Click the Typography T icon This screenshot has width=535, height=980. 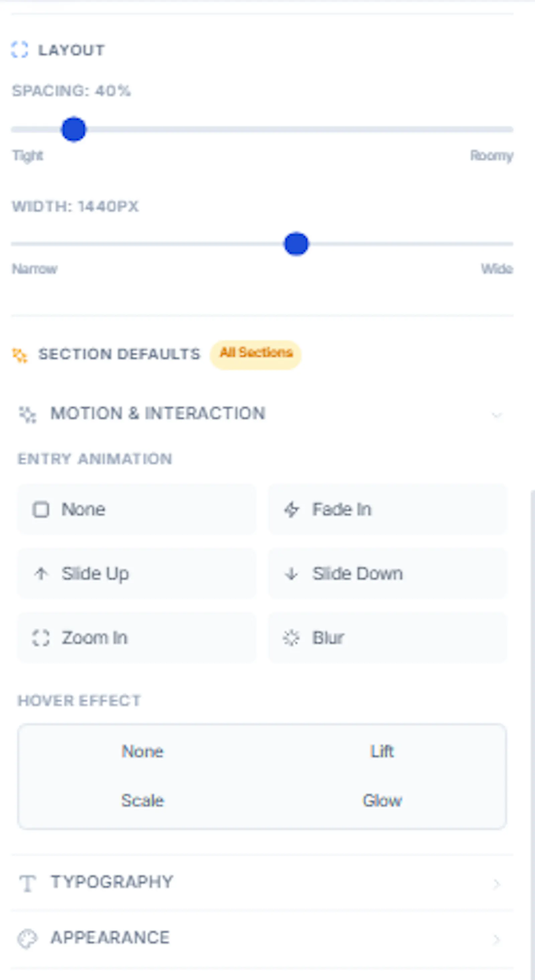coord(27,883)
